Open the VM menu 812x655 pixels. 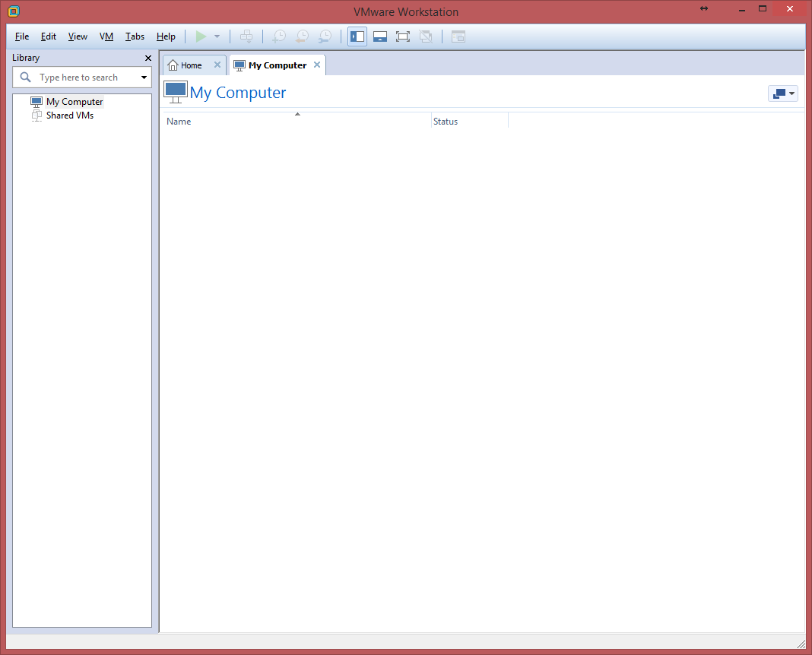pyautogui.click(x=106, y=36)
